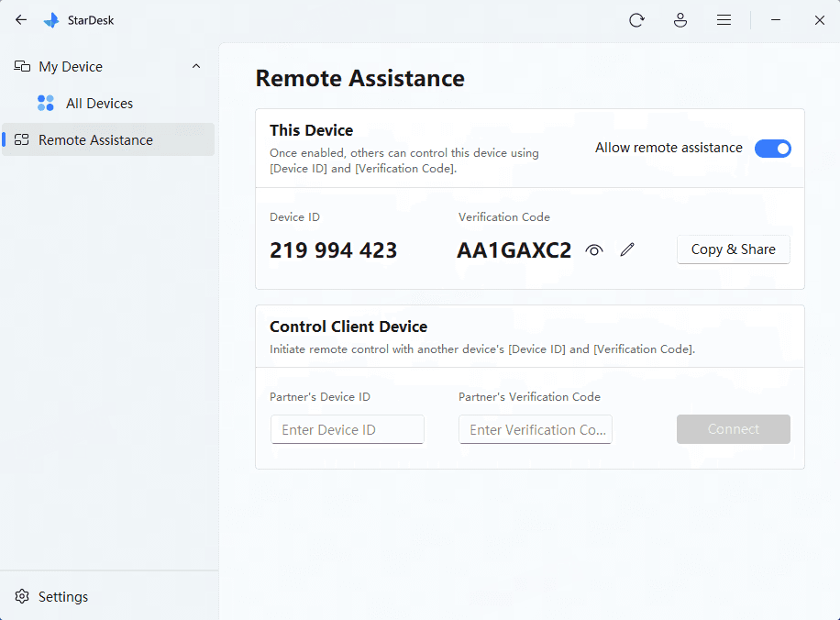The width and height of the screenshot is (840, 620).
Task: Click the StarDesk logo icon
Action: click(51, 19)
